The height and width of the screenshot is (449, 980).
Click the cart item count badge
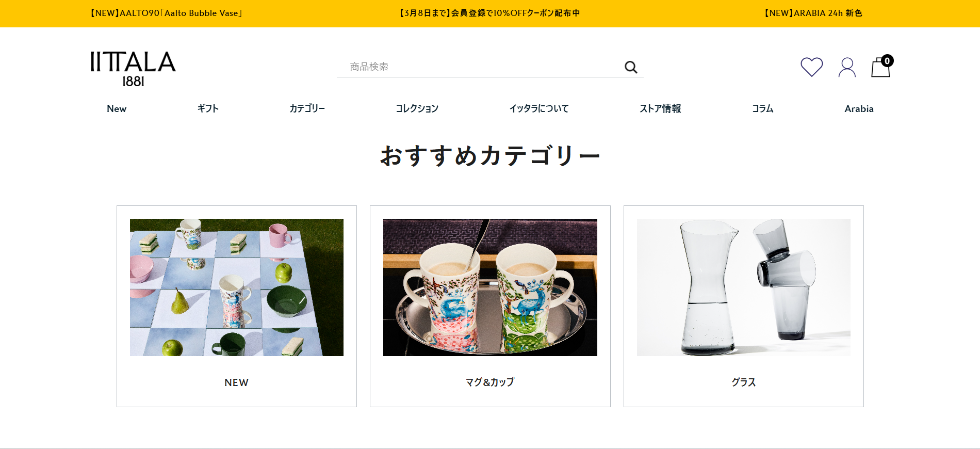(x=887, y=60)
